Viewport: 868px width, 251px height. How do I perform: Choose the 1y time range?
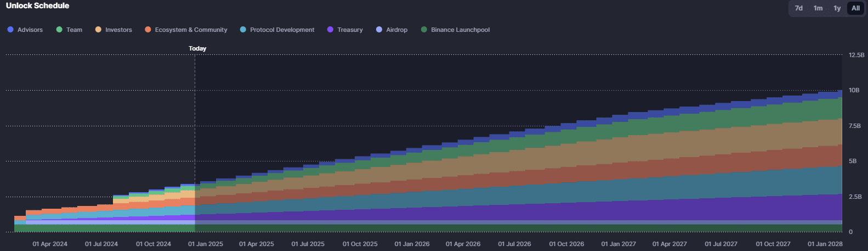point(837,8)
